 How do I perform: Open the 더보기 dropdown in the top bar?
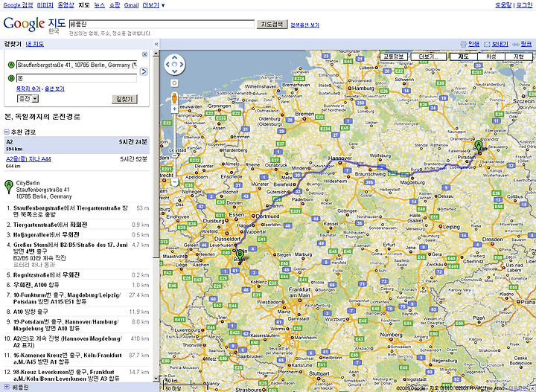pyautogui.click(x=153, y=5)
